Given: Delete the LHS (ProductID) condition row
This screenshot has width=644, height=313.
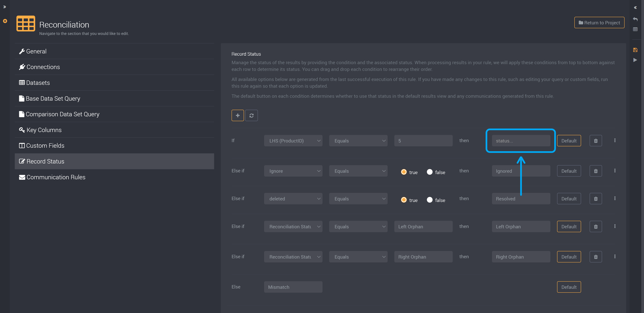Looking at the screenshot, I should [596, 141].
